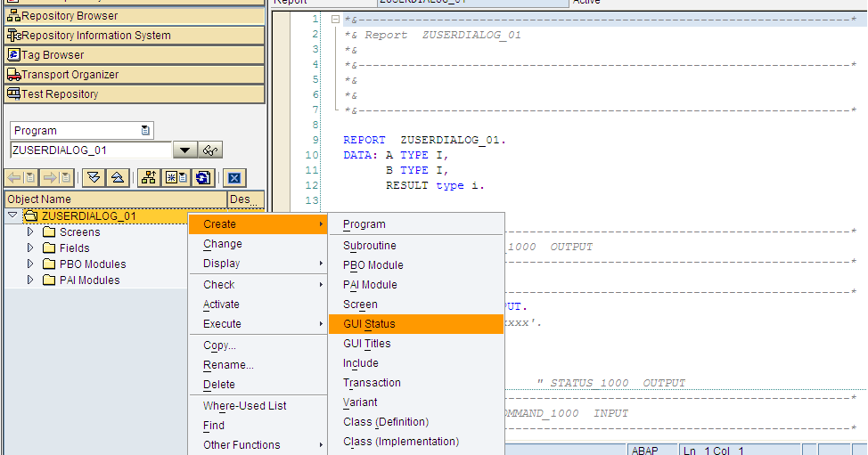868x455 pixels.
Task: Open the Display submenu
Action: 258,264
